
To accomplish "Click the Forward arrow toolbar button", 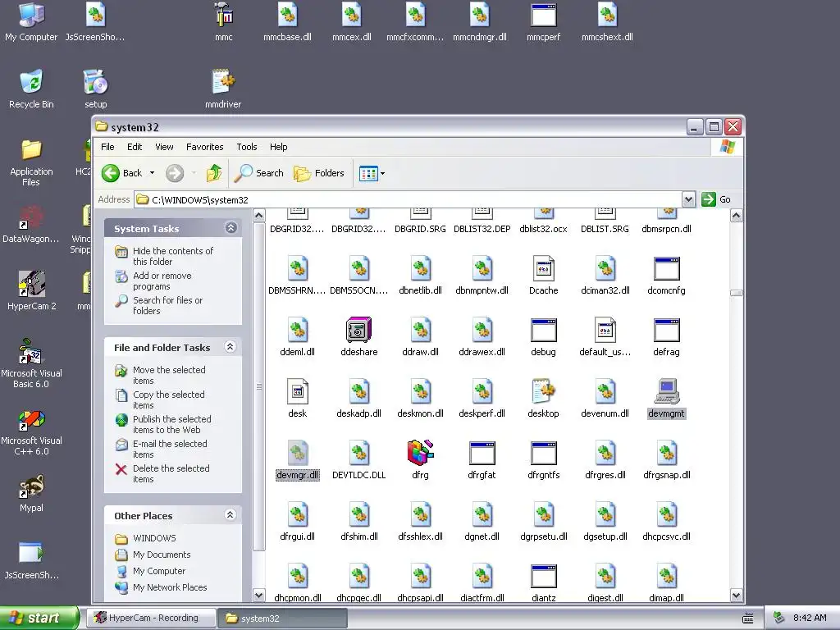I will point(175,173).
